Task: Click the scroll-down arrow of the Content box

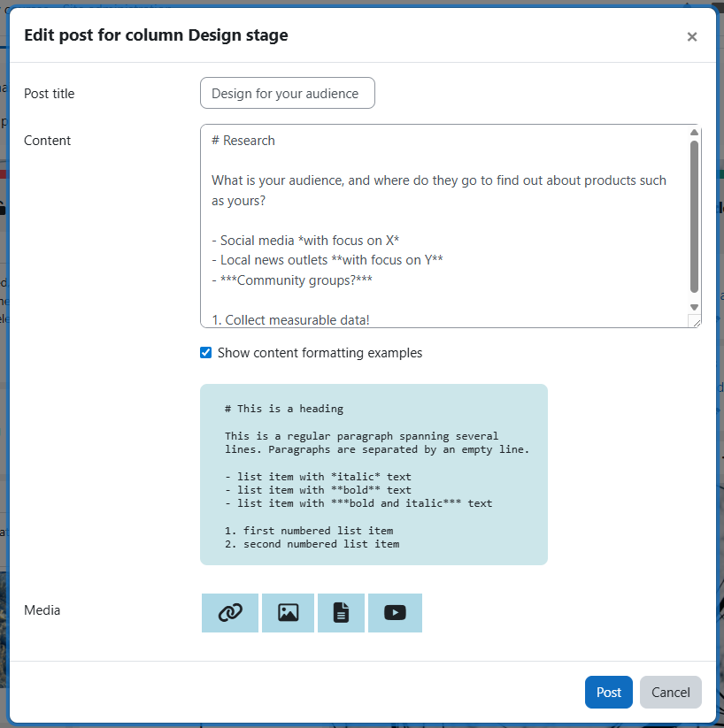Action: (693, 307)
